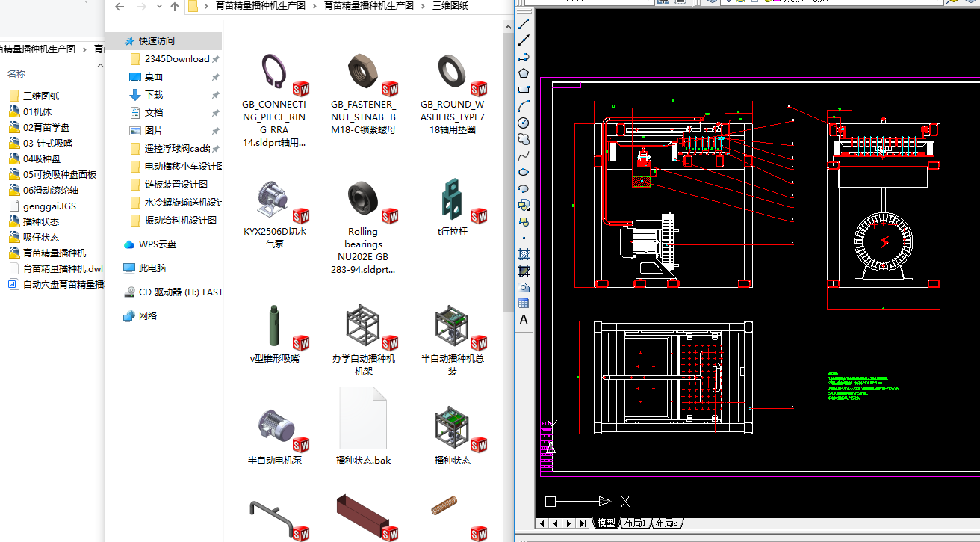Select the Make Block tool
The image size is (980, 542).
click(524, 221)
